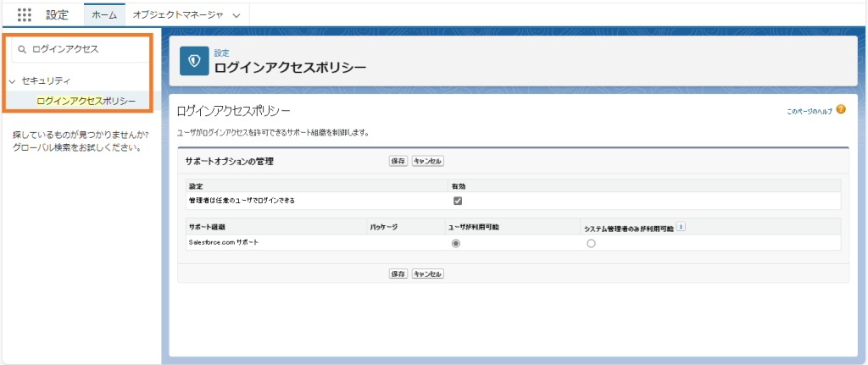Open the オブジェクトマネージャ dropdown arrow
The height and width of the screenshot is (365, 868).
tap(236, 15)
